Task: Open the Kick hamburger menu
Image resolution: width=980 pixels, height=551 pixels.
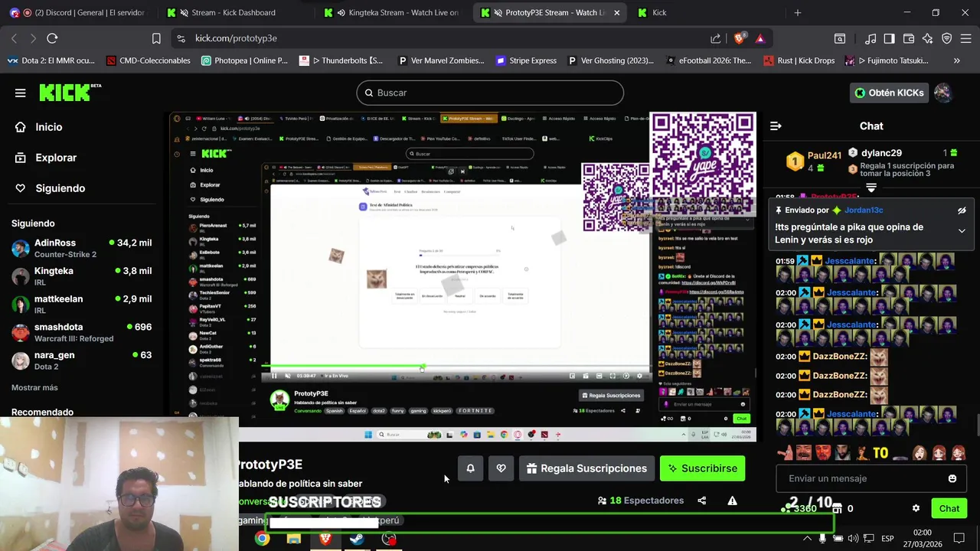Action: (x=21, y=93)
